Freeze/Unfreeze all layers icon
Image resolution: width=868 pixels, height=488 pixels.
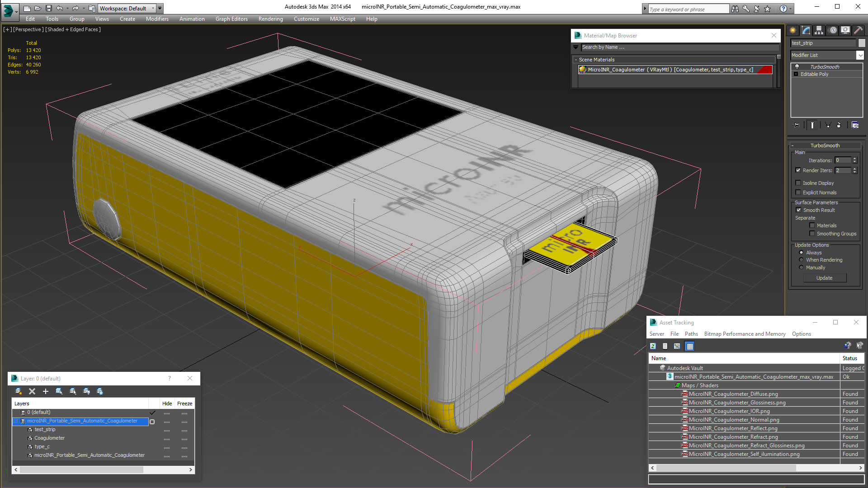[100, 391]
